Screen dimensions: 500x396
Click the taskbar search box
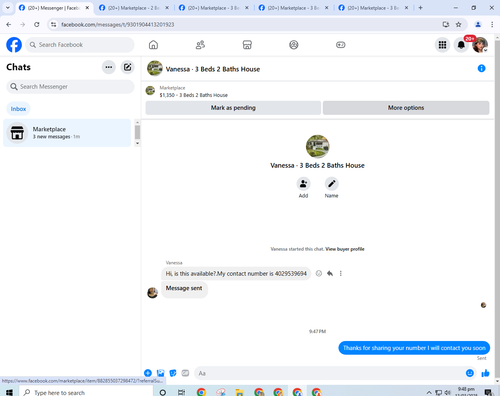pyautogui.click(x=86, y=392)
